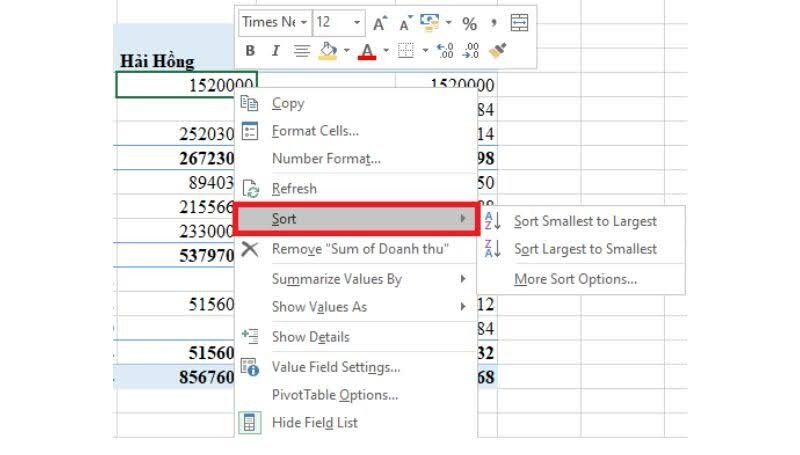This screenshot has height=455, width=800.
Task: Open the Fill Color dropdown arrow
Action: (346, 50)
